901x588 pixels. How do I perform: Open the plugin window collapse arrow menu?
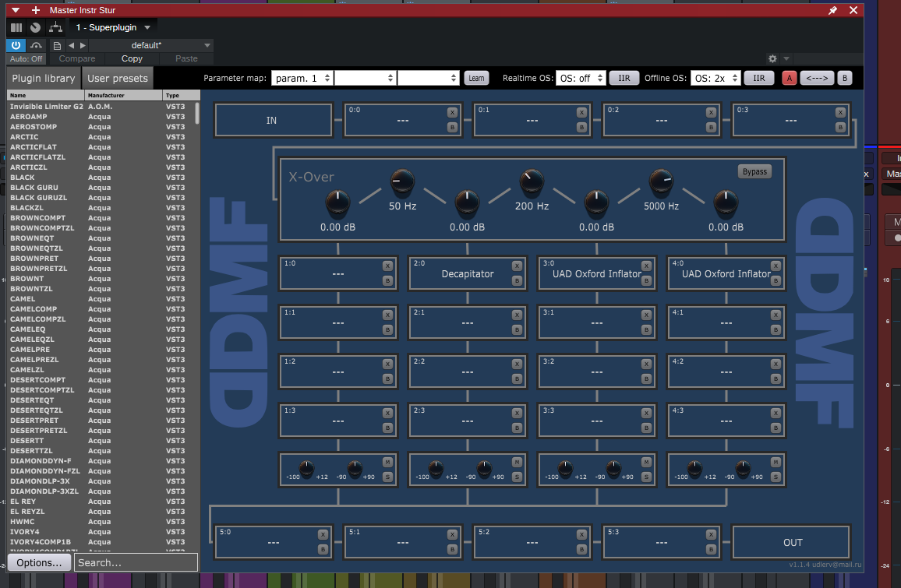16,10
